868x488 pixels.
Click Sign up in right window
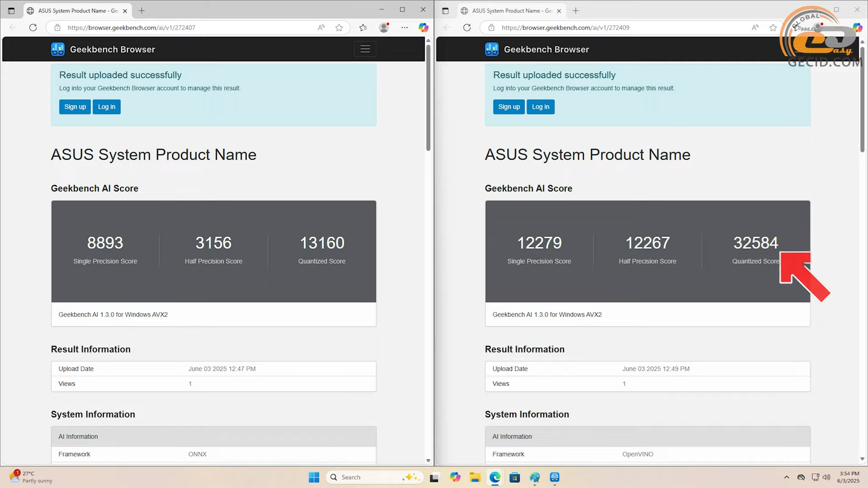coord(509,107)
